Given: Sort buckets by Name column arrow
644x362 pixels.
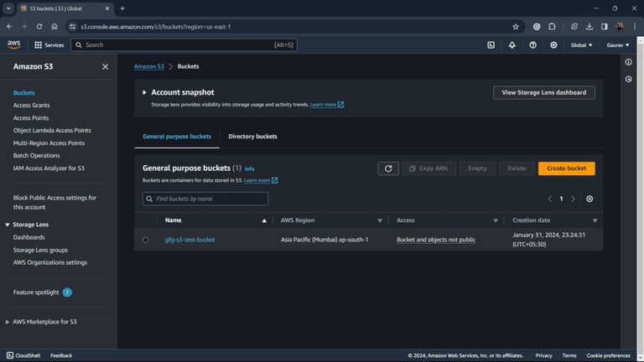Looking at the screenshot, I should click(264, 220).
